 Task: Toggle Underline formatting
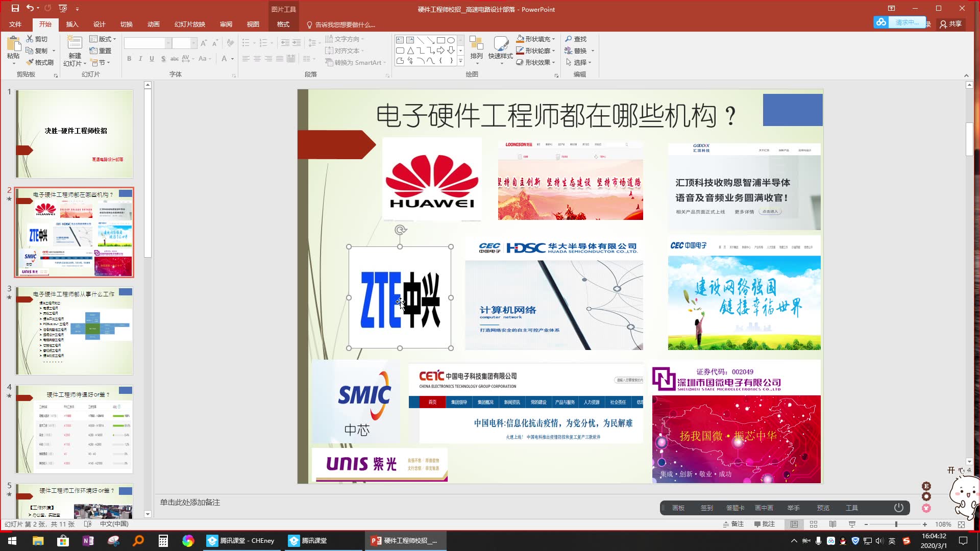[152, 59]
